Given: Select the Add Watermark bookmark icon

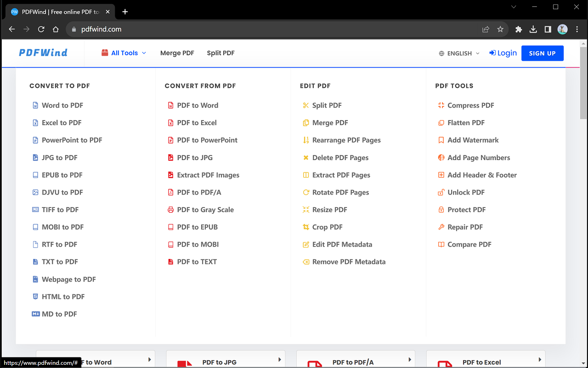Looking at the screenshot, I should click(441, 140).
